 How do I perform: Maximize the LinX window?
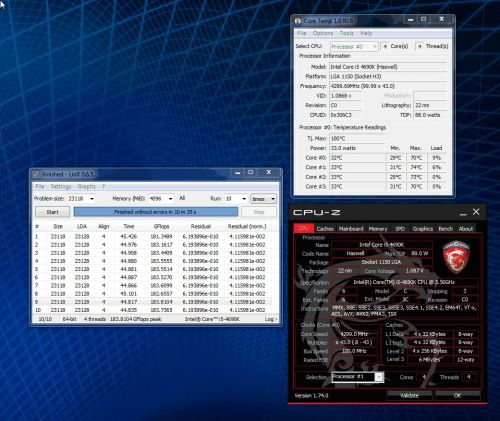coord(251,172)
